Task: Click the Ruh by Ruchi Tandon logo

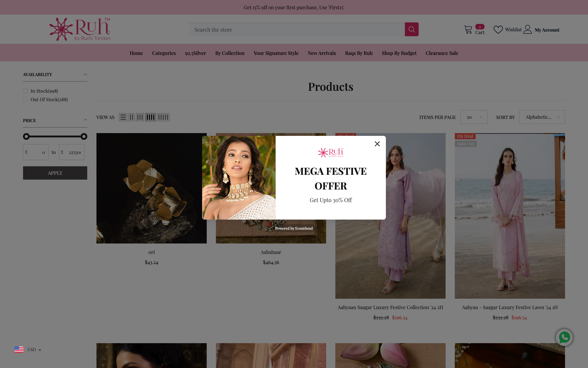Action: coord(80,29)
